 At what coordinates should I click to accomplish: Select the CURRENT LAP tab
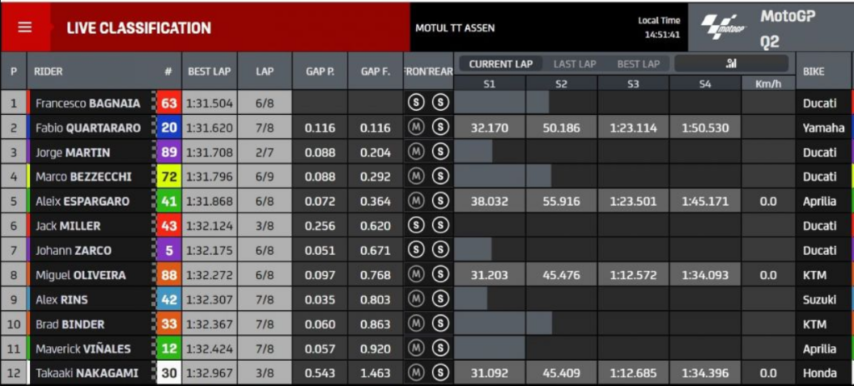coord(501,64)
